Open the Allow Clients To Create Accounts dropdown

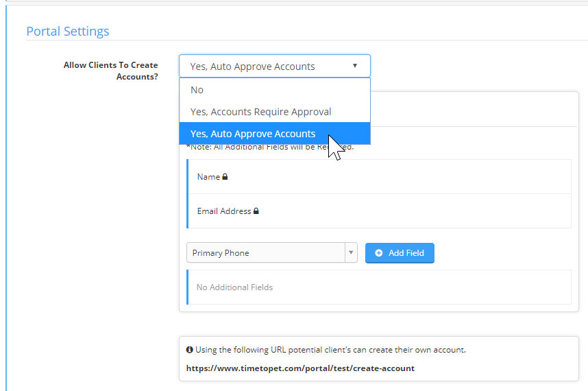pyautogui.click(x=275, y=66)
